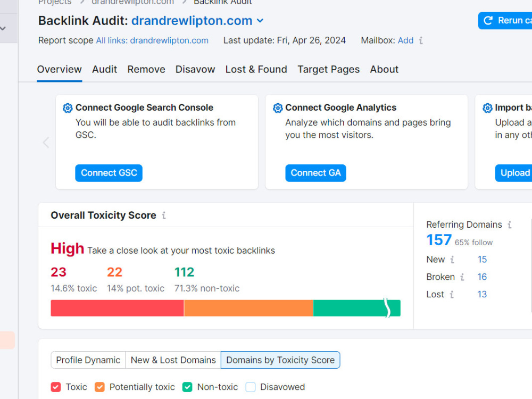Click the orange potentially toxic bar segment
The width and height of the screenshot is (532, 399).
pyautogui.click(x=248, y=308)
